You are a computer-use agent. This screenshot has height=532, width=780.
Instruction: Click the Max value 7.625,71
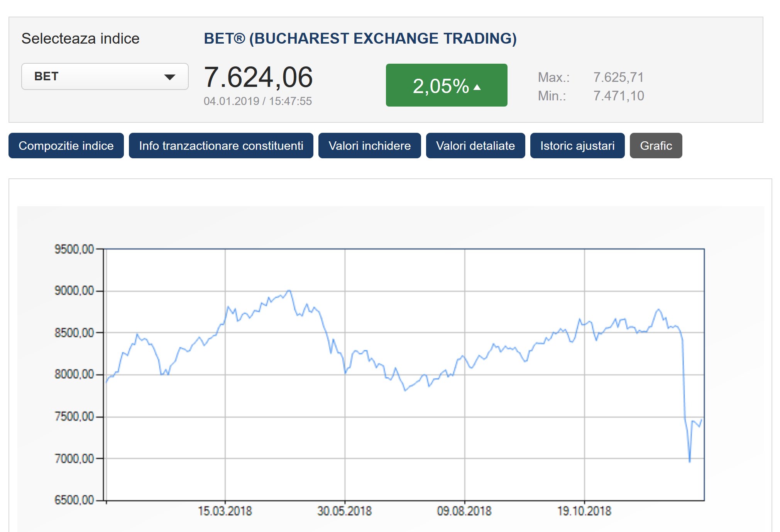click(618, 77)
